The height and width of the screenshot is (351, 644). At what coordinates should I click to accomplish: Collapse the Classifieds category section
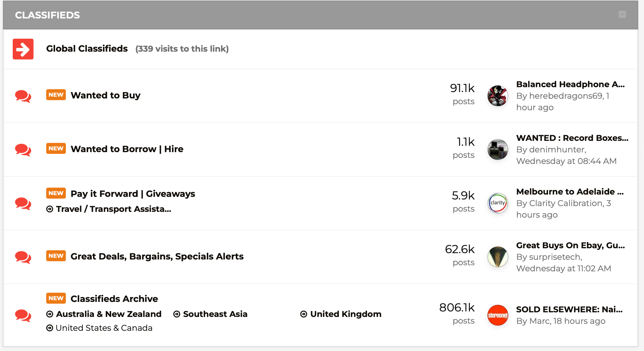pyautogui.click(x=622, y=14)
